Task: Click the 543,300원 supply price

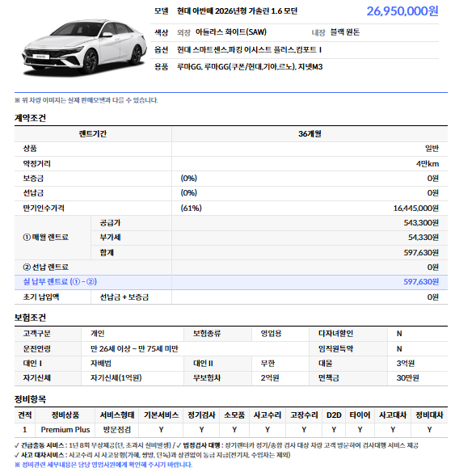Action: coord(421,223)
